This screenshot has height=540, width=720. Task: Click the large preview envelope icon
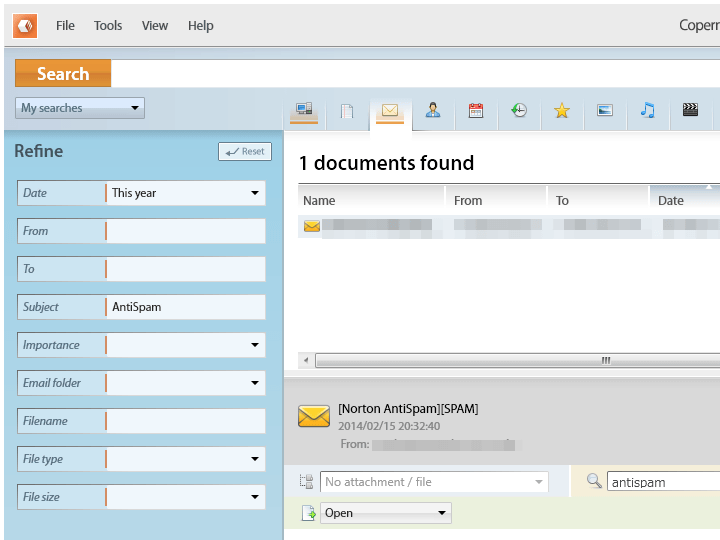[x=314, y=416]
